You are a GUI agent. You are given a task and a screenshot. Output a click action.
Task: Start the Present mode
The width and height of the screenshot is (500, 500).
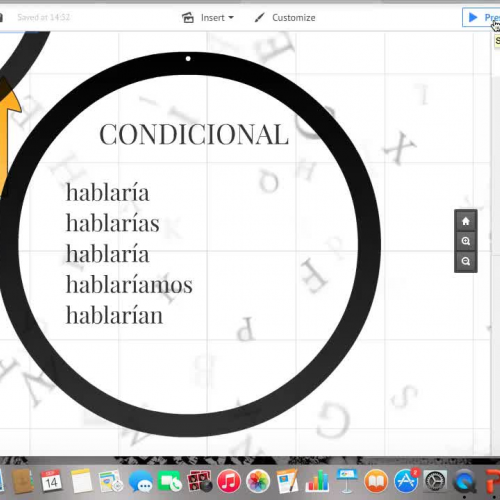click(x=481, y=17)
